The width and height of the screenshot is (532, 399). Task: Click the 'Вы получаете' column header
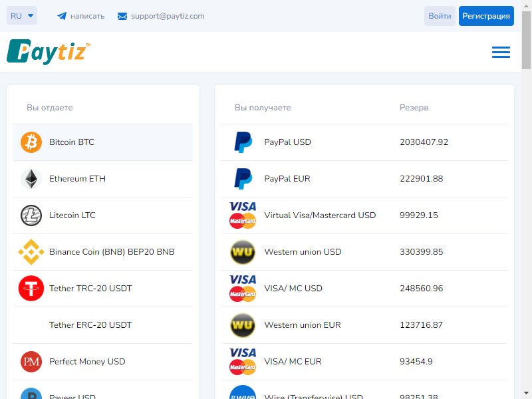tap(263, 108)
